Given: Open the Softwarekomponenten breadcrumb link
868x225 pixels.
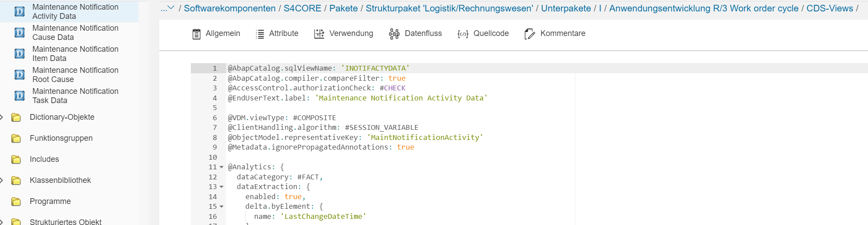Looking at the screenshot, I should (229, 8).
